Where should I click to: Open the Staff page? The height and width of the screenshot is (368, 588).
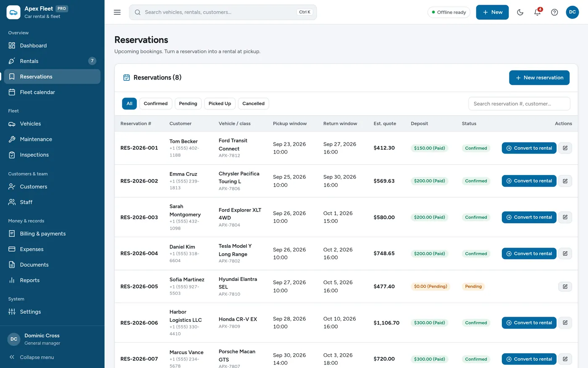tap(52, 202)
